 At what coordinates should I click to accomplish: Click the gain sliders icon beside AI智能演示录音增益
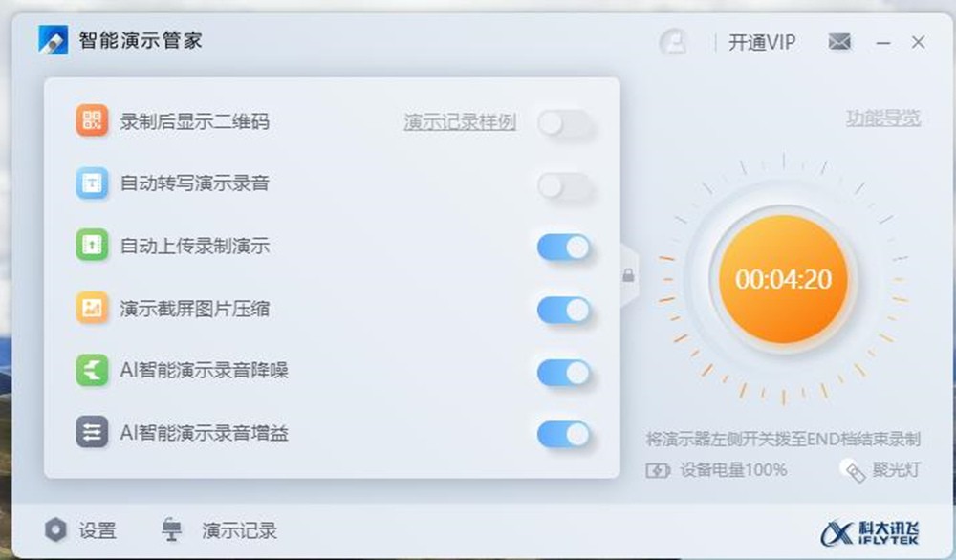pos(92,432)
